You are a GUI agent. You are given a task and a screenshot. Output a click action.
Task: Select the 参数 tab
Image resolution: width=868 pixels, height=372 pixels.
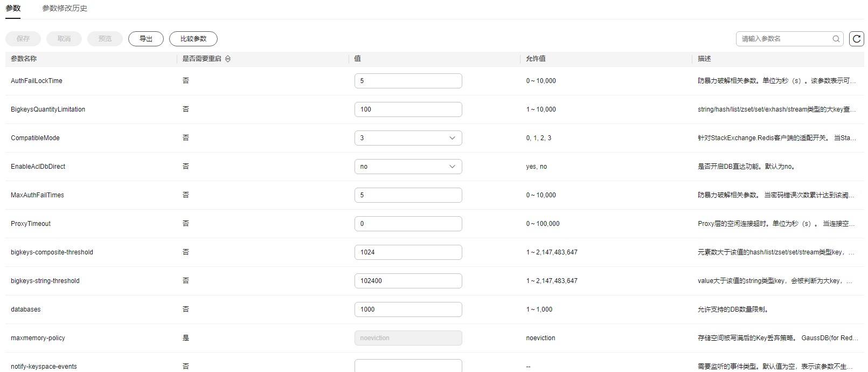point(13,9)
